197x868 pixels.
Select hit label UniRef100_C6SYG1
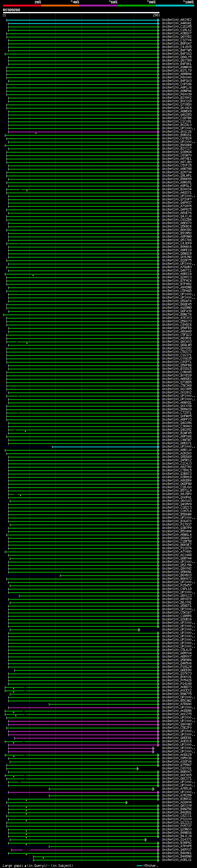177,768
